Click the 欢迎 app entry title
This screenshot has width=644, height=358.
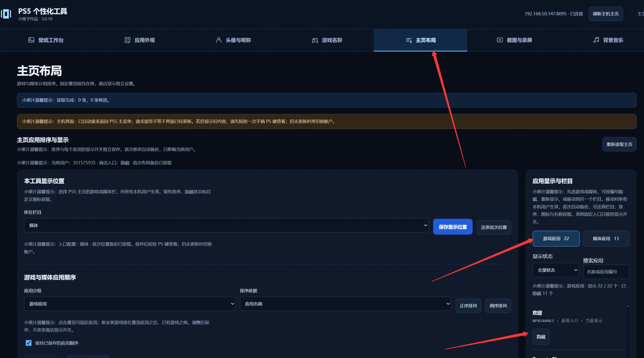click(x=537, y=313)
